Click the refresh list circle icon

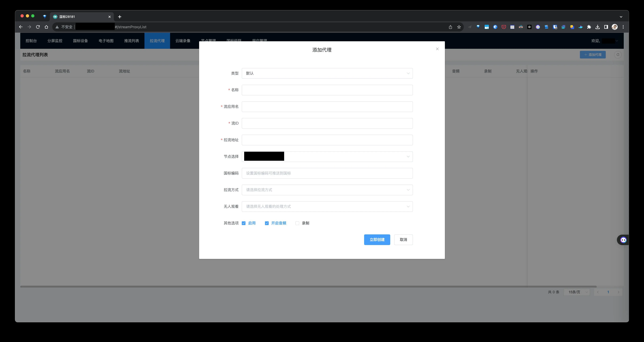(x=618, y=55)
